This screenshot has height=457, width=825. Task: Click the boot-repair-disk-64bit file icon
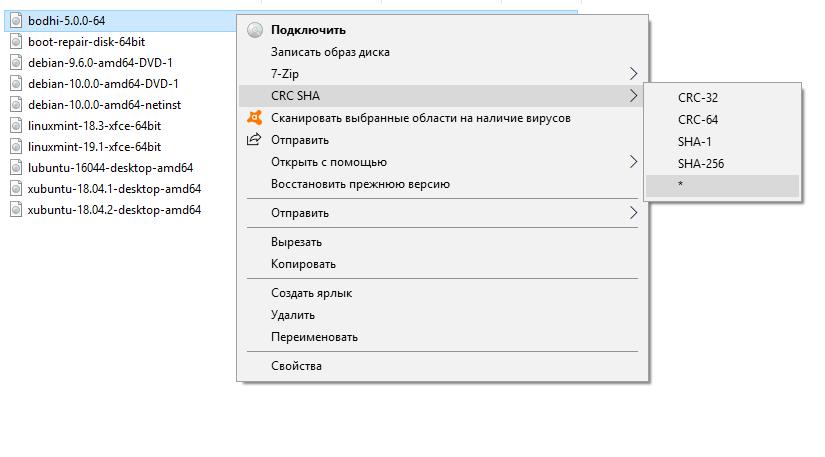click(16, 41)
